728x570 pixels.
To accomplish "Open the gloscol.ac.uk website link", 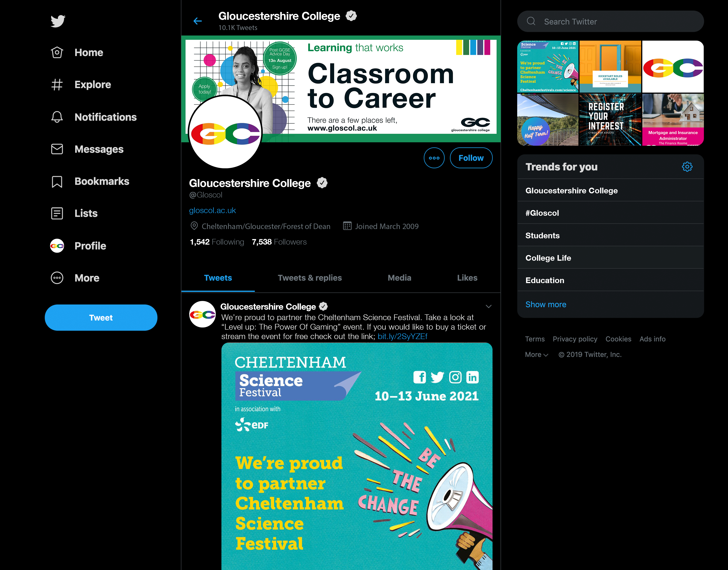I will tap(213, 211).
